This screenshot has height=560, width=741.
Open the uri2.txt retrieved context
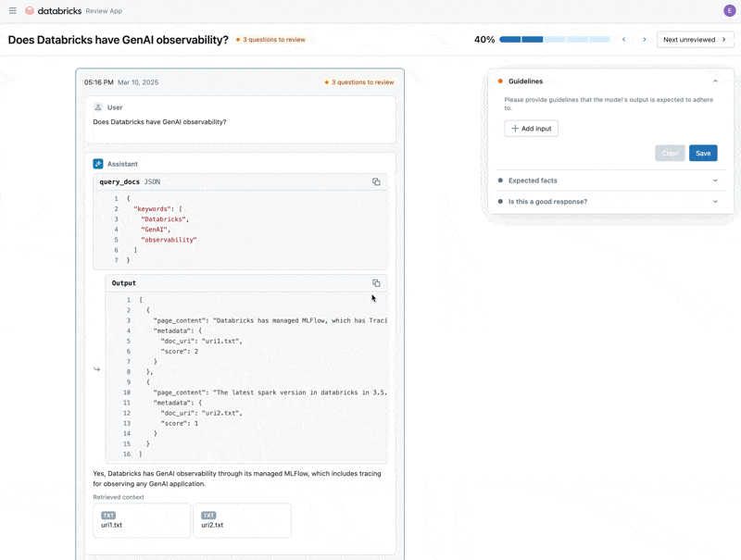pos(242,520)
